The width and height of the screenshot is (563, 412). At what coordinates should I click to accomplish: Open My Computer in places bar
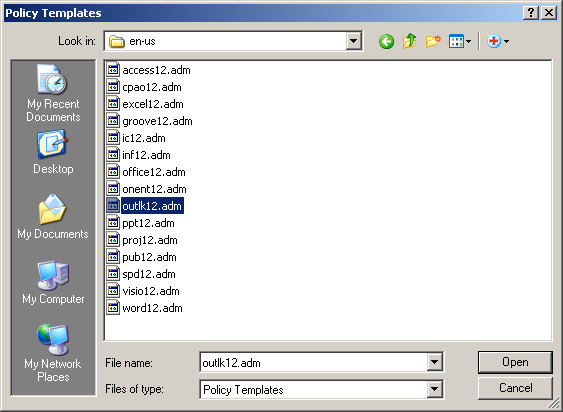pyautogui.click(x=53, y=282)
